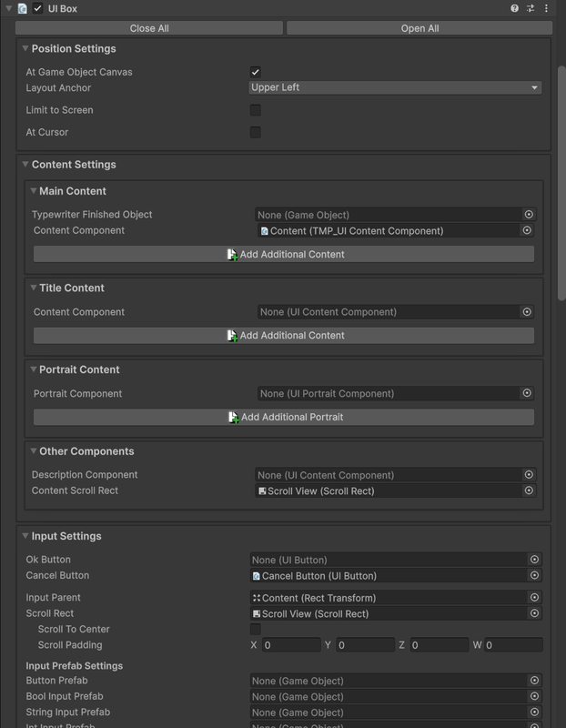Enable the UI Box component checkbox
Viewport: 566px width, 728px height.
pos(37,8)
